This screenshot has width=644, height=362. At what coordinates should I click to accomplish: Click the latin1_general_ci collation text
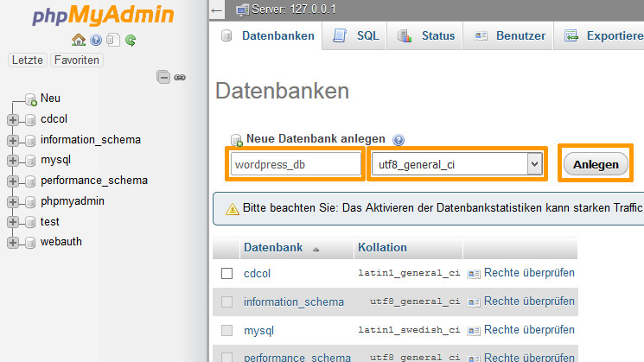[x=409, y=273]
